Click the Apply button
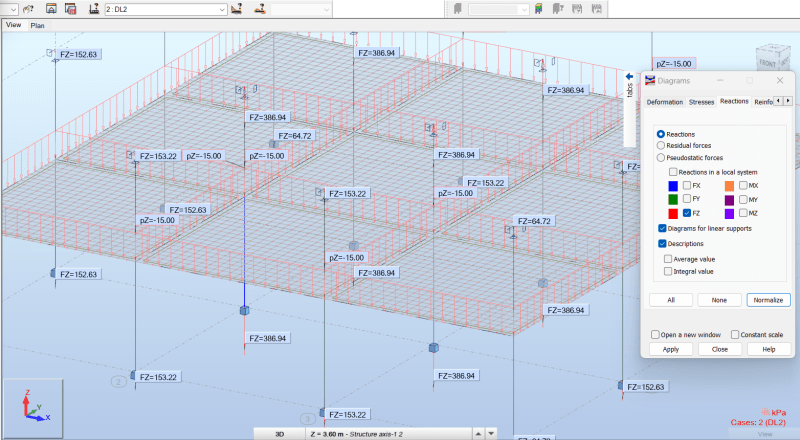This screenshot has height=440, width=800. (671, 349)
